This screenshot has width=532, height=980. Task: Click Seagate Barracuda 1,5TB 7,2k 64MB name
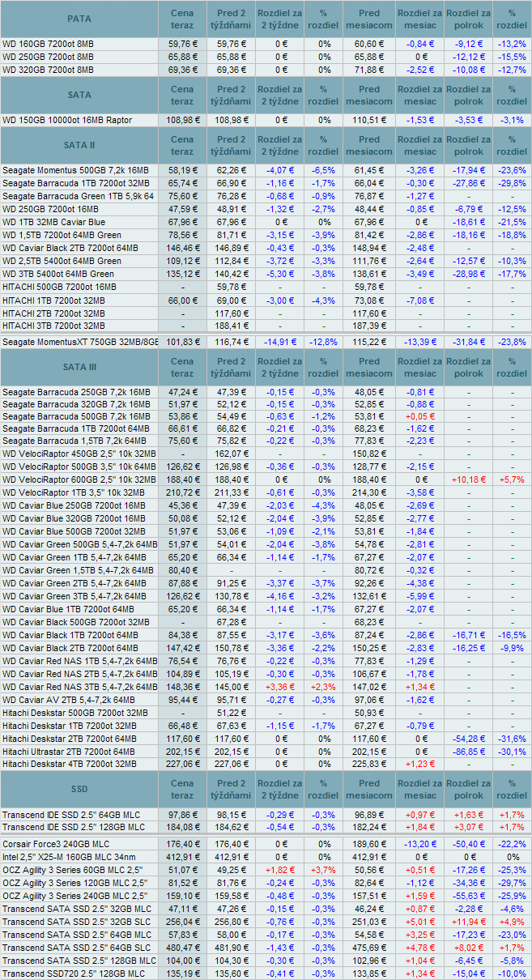(x=76, y=441)
